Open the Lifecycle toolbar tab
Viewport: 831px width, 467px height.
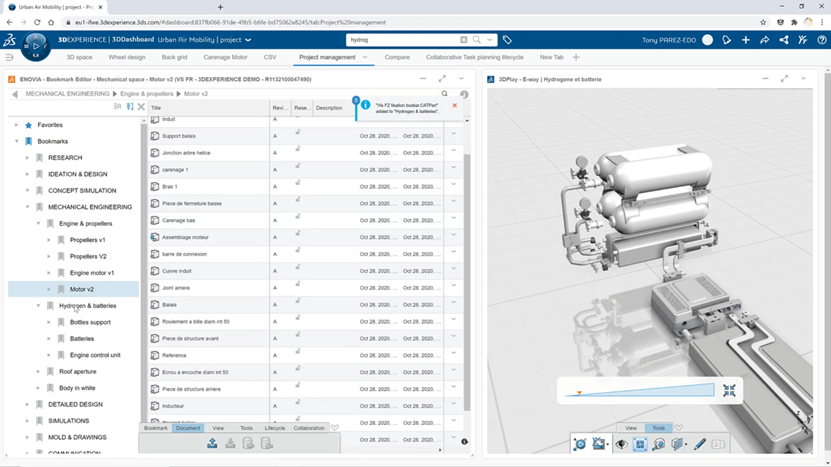[275, 428]
